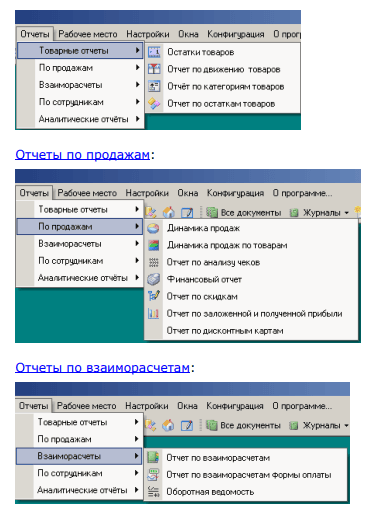Click the cash register icon beside Финансовый отчет
This screenshot has height=508, width=365.
coord(153,279)
